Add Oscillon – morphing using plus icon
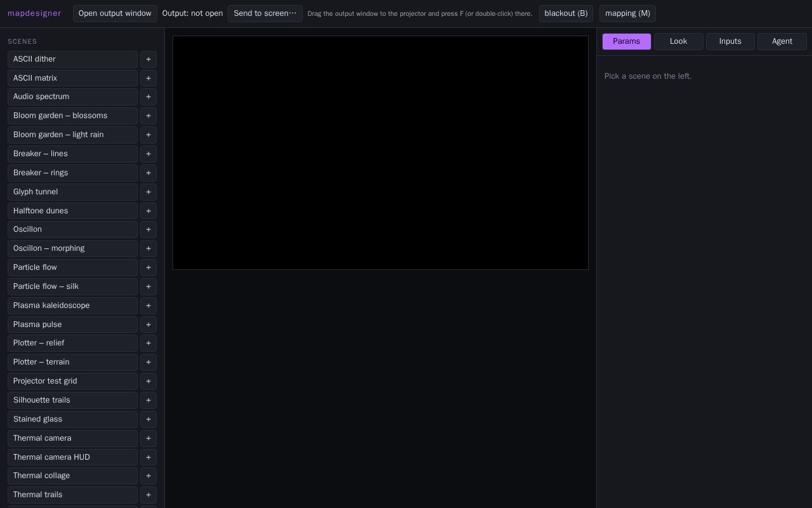812x508 pixels. pyautogui.click(x=148, y=248)
